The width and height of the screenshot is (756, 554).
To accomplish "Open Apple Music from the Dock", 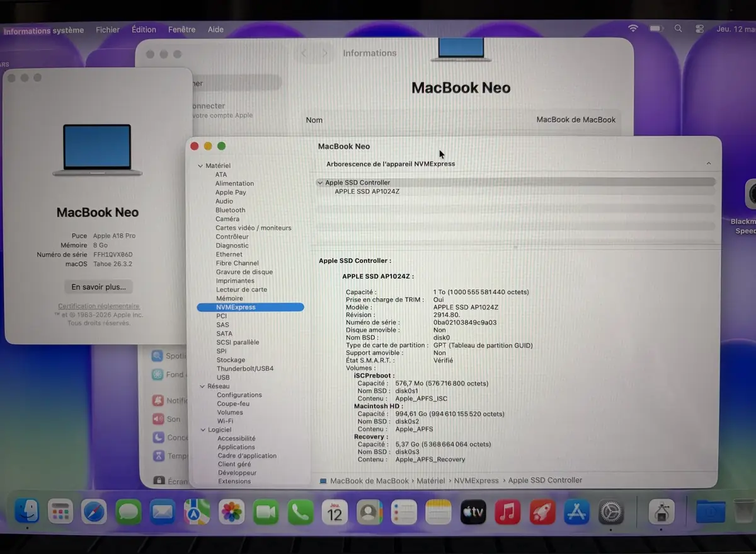I will (x=507, y=512).
